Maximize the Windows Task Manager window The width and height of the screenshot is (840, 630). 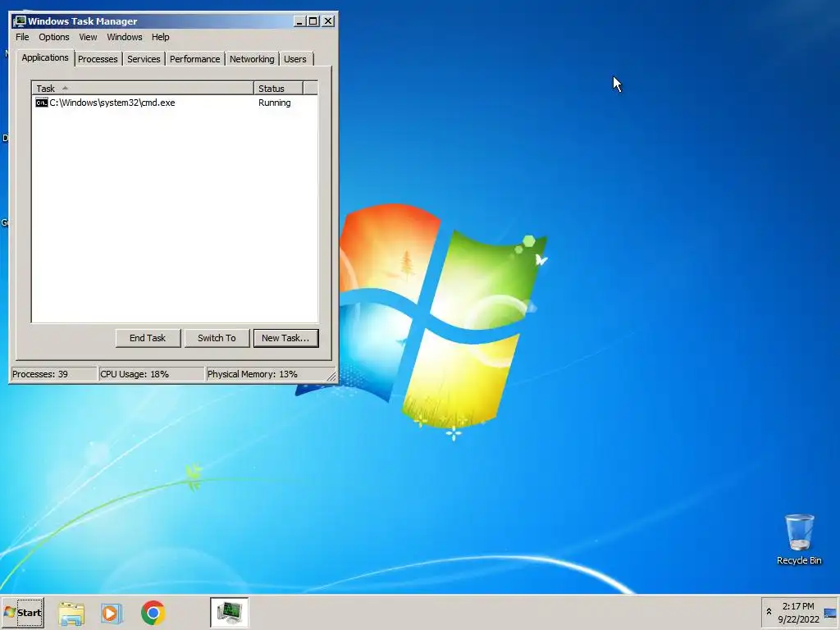[313, 21]
